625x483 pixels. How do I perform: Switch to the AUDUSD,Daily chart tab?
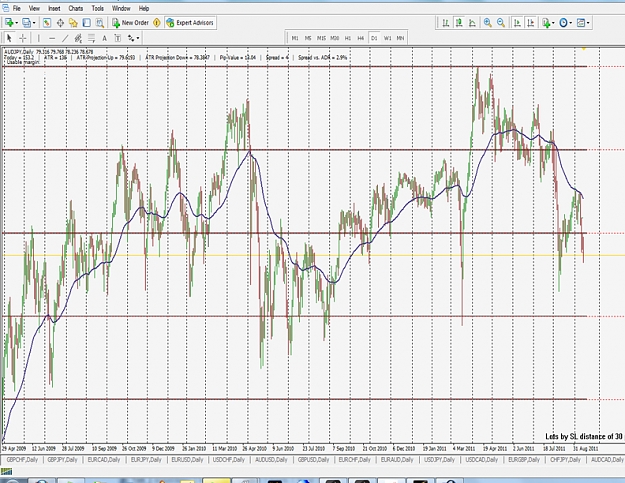(271, 459)
